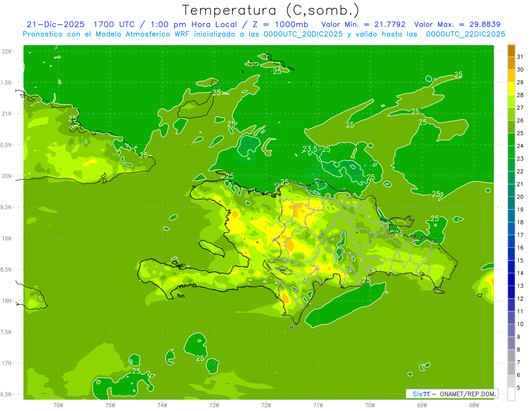
Task: Click the orange legend swatch between 30 and 31
Action: (x=511, y=63)
